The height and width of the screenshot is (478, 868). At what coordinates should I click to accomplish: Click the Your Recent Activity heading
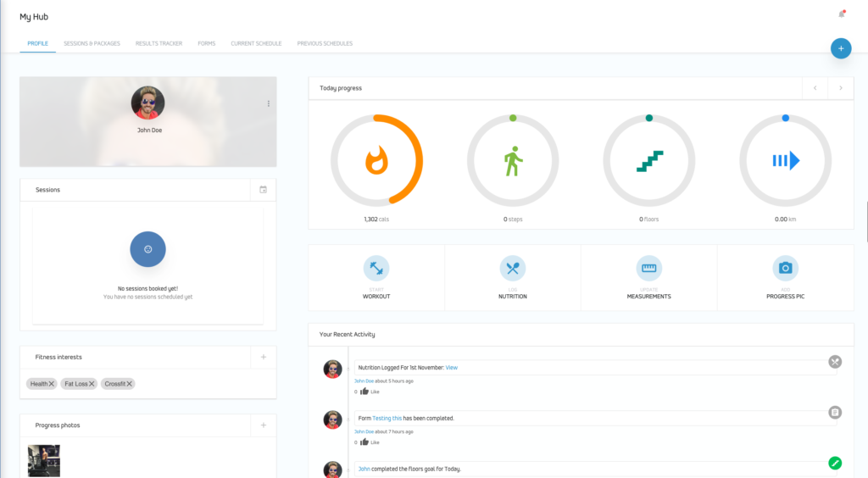[x=347, y=334]
